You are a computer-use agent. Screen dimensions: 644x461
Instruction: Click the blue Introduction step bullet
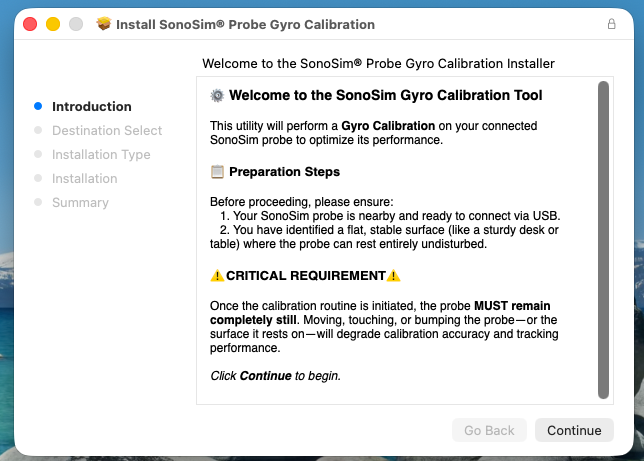[x=38, y=106]
